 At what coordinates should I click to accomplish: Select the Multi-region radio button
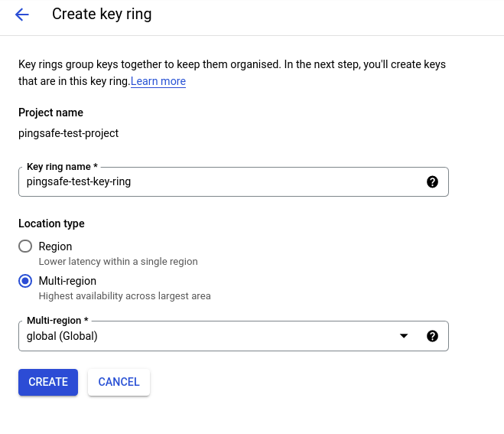(x=25, y=281)
